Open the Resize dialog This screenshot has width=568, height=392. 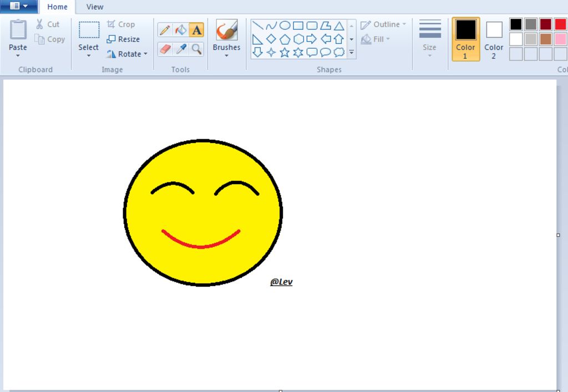(123, 39)
